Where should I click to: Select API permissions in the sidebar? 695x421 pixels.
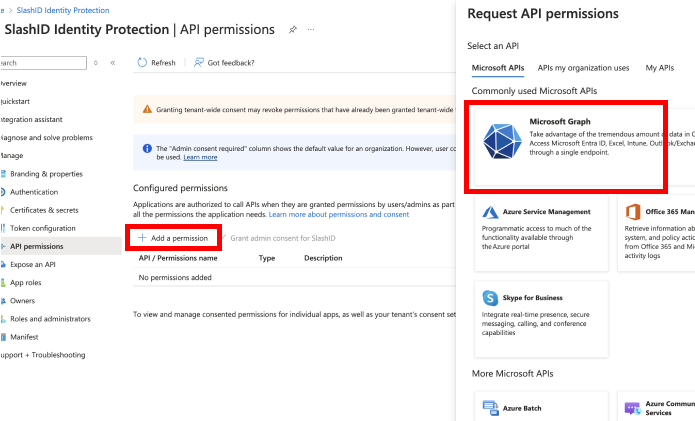(x=61, y=246)
